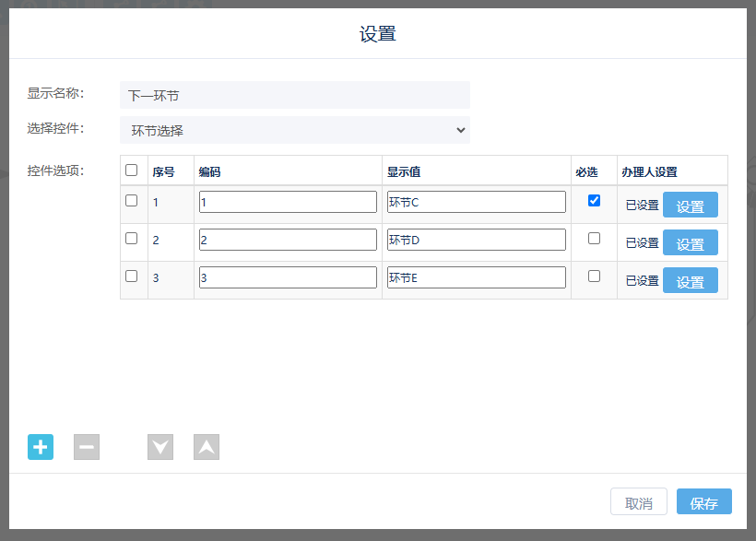Toggle the select-all checkbox in table header

click(132, 171)
